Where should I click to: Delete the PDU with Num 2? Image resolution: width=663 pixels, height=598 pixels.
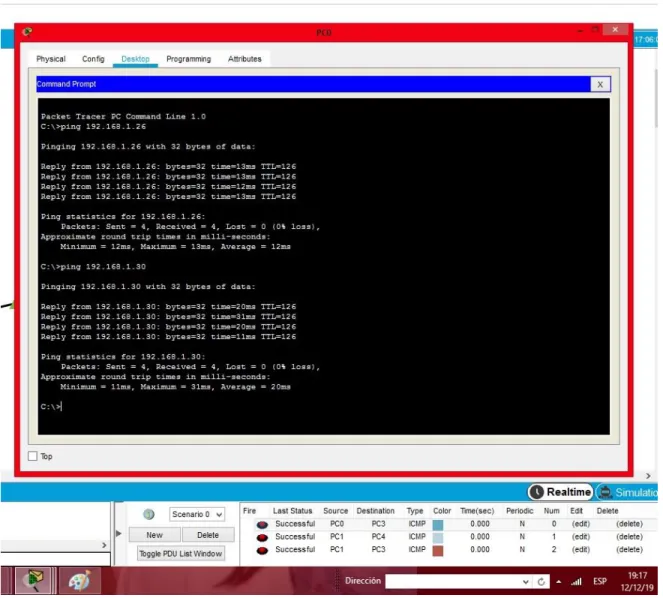[629, 549]
